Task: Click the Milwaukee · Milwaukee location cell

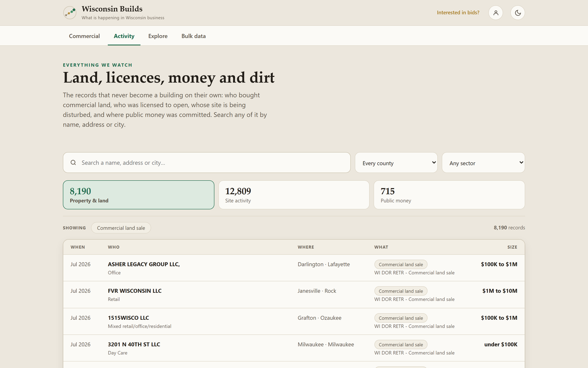Action: [326, 345]
